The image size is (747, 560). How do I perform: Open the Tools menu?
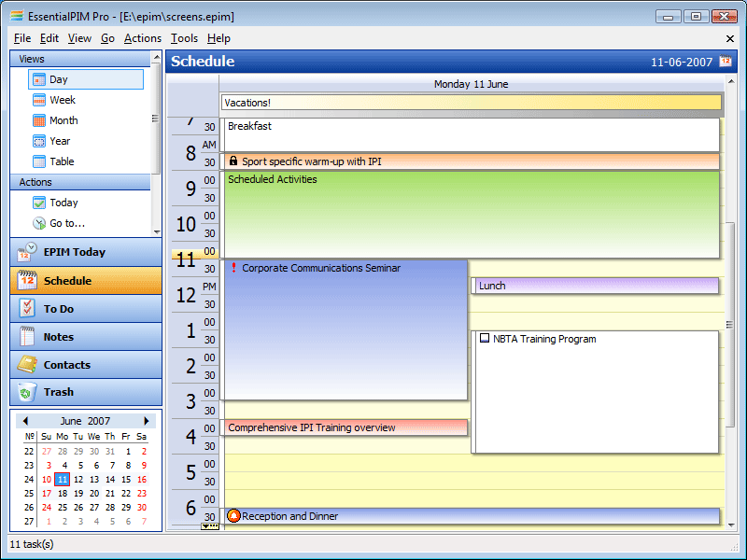tap(184, 38)
